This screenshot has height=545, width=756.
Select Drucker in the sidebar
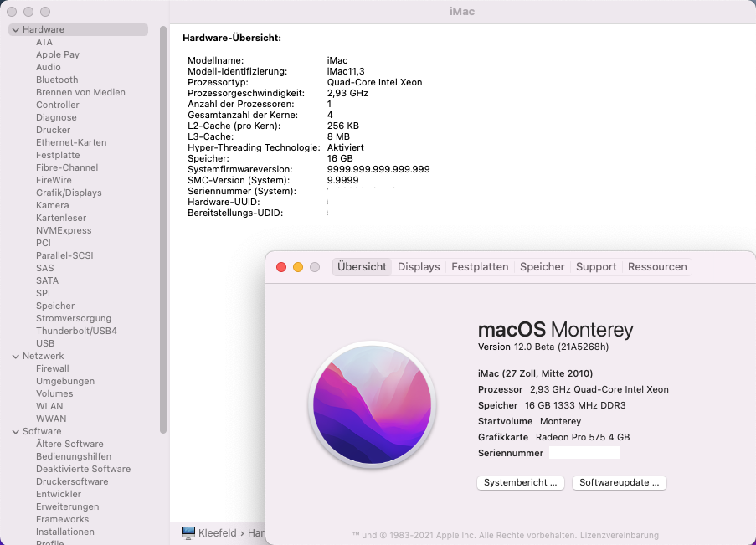[53, 130]
